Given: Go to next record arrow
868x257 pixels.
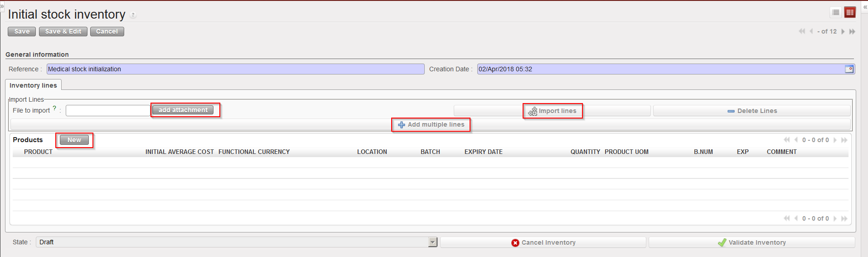Looking at the screenshot, I should point(843,31).
